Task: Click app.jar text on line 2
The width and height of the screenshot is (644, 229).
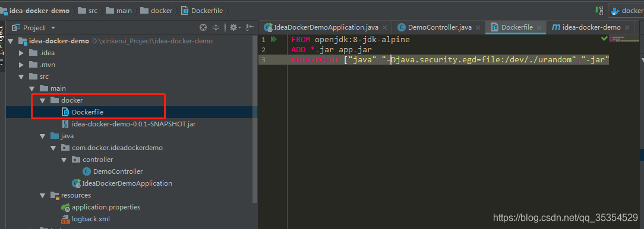Action: pos(355,50)
